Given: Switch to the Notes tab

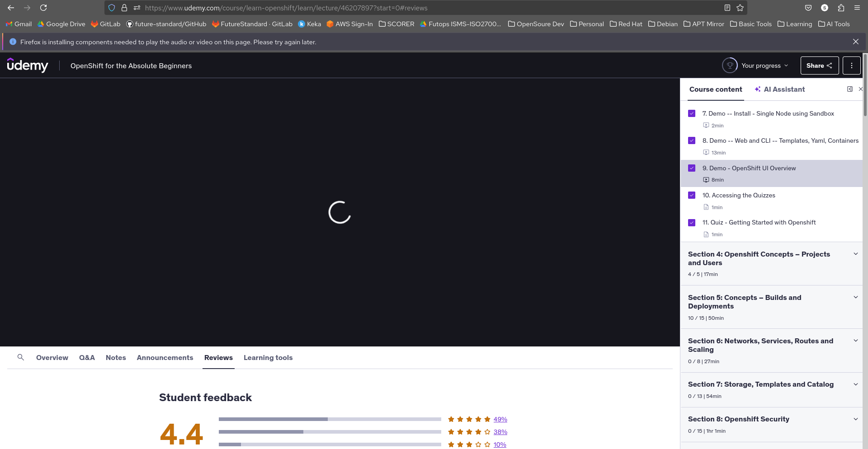Looking at the screenshot, I should tap(116, 357).
